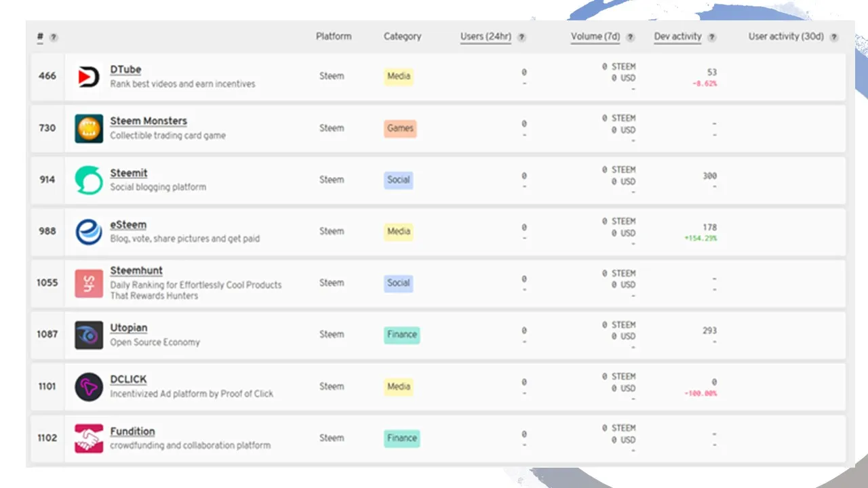Click the Steemhunt pink logo icon
Viewport: 868px width, 488px height.
pyautogui.click(x=89, y=283)
